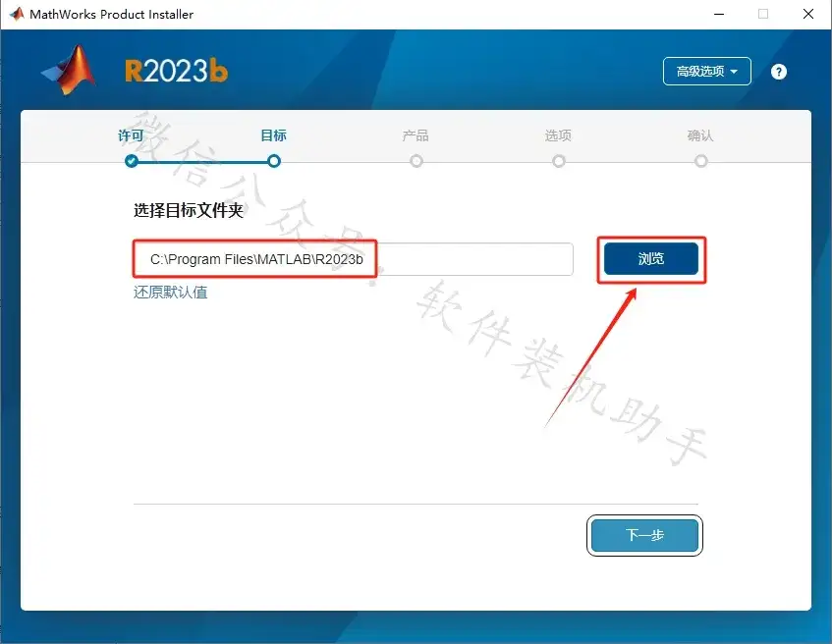Go to the 许可 step

click(131, 135)
